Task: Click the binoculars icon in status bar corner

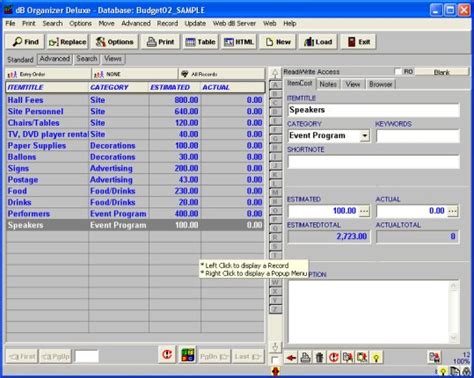Action: click(x=466, y=371)
